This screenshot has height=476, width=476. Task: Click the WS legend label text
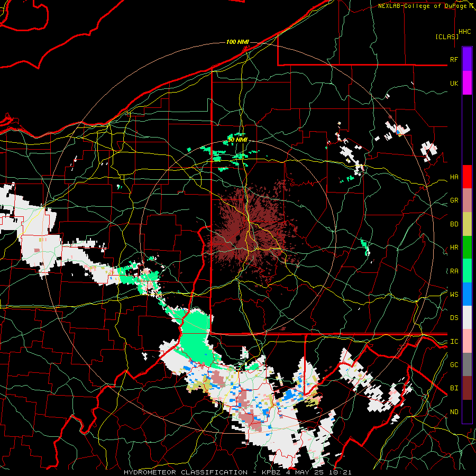[454, 295]
